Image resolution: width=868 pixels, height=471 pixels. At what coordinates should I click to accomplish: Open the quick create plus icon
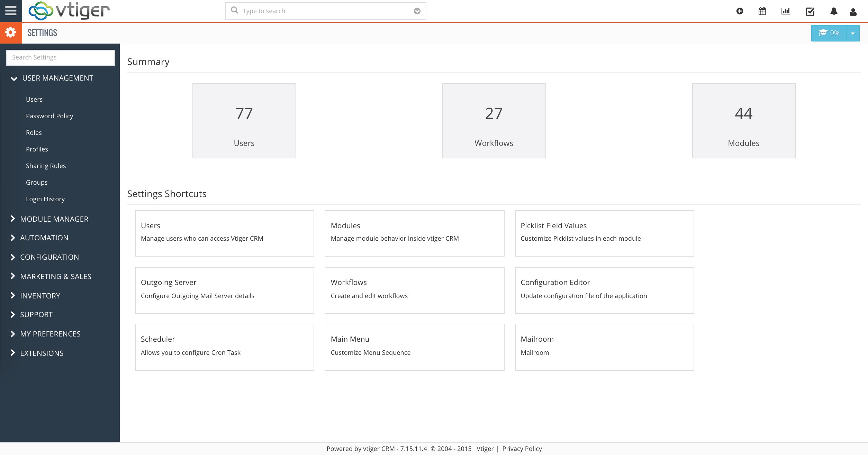pos(740,11)
